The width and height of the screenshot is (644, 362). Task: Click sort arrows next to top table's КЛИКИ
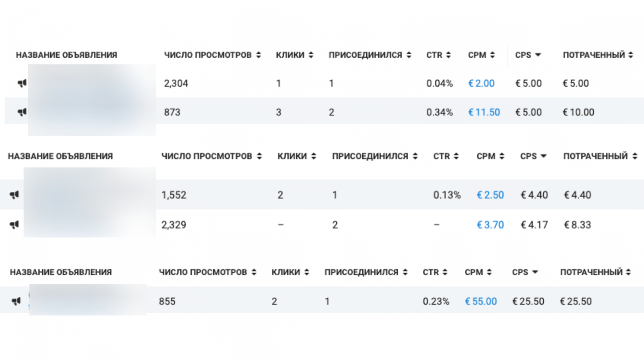[x=311, y=55]
